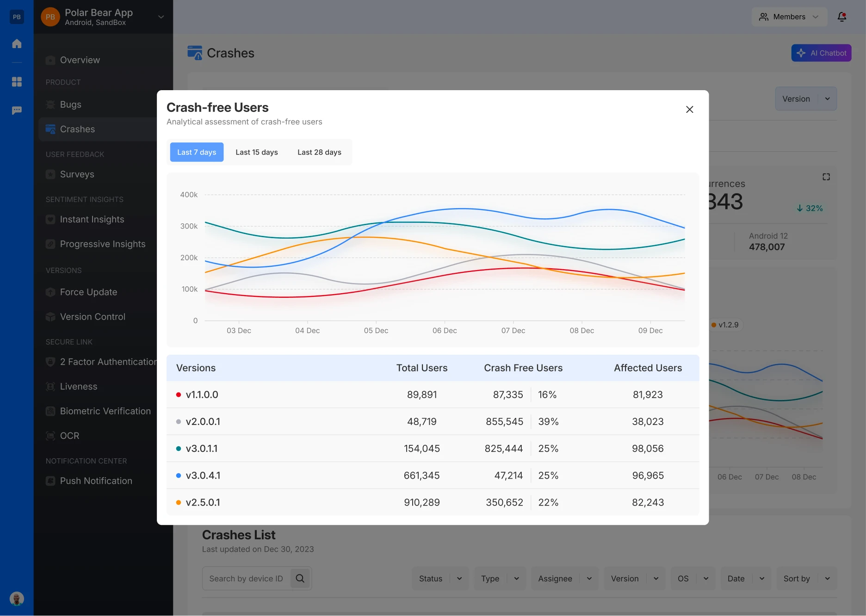Open the Members dropdown
The width and height of the screenshot is (866, 616).
[x=789, y=17]
